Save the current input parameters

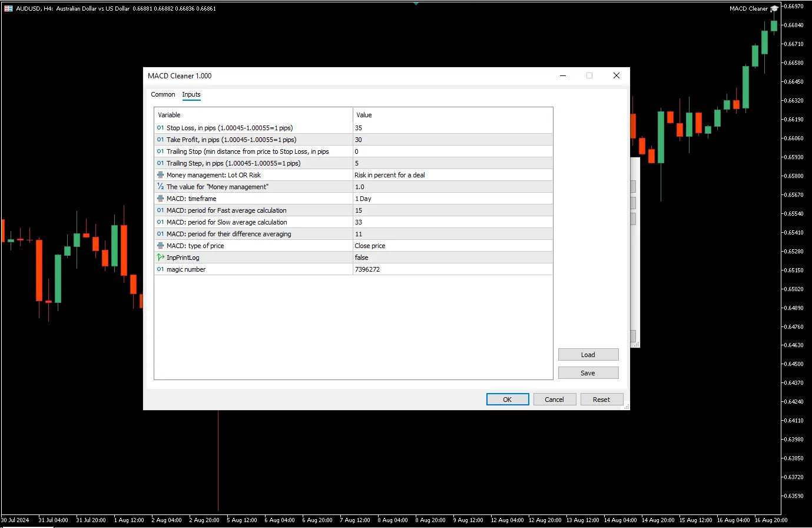[588, 373]
